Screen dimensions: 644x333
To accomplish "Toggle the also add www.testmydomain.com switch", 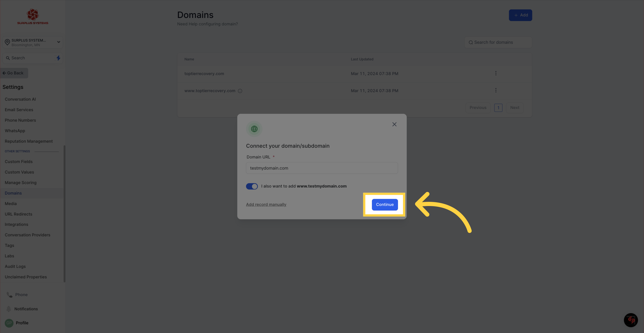I will tap(252, 186).
